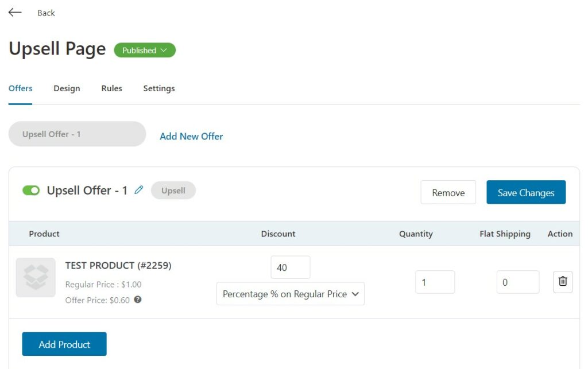Click the Add New Offer link

191,137
